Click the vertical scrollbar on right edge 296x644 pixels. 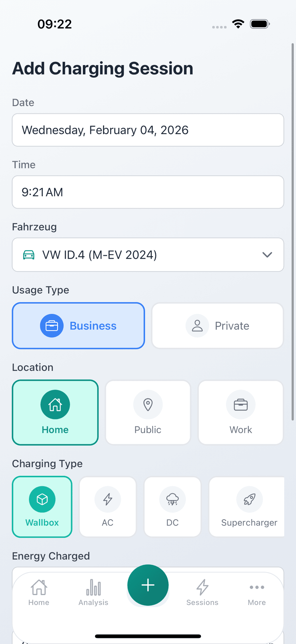tap(292, 229)
